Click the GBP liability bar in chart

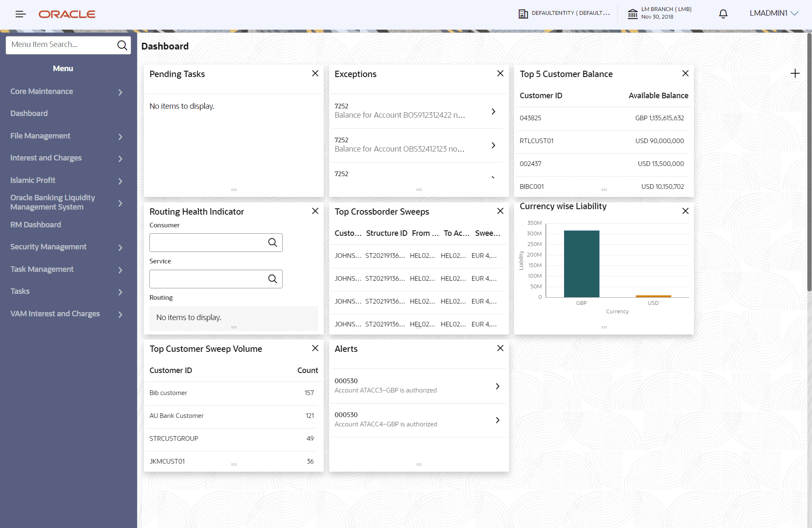(x=581, y=264)
